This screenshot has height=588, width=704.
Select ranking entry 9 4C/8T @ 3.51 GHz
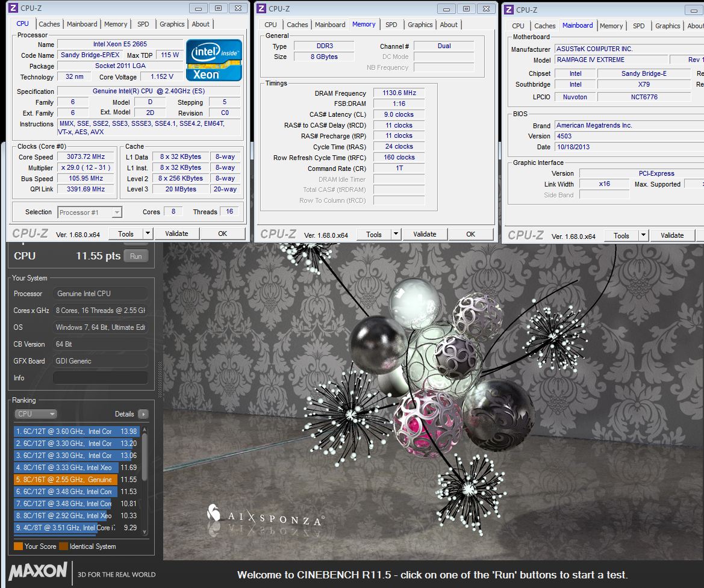(x=76, y=528)
